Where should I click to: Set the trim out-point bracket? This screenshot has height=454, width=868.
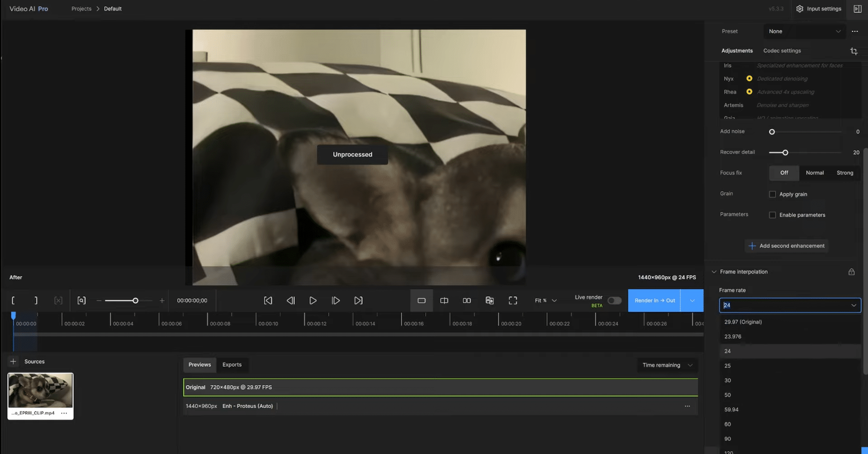(x=36, y=301)
